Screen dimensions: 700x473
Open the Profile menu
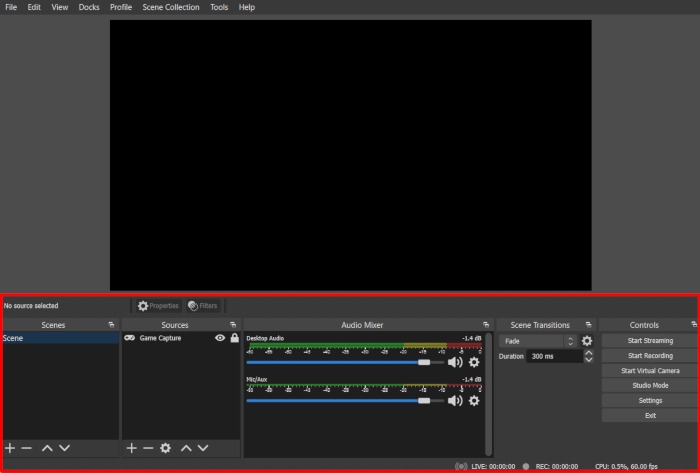coord(121,7)
